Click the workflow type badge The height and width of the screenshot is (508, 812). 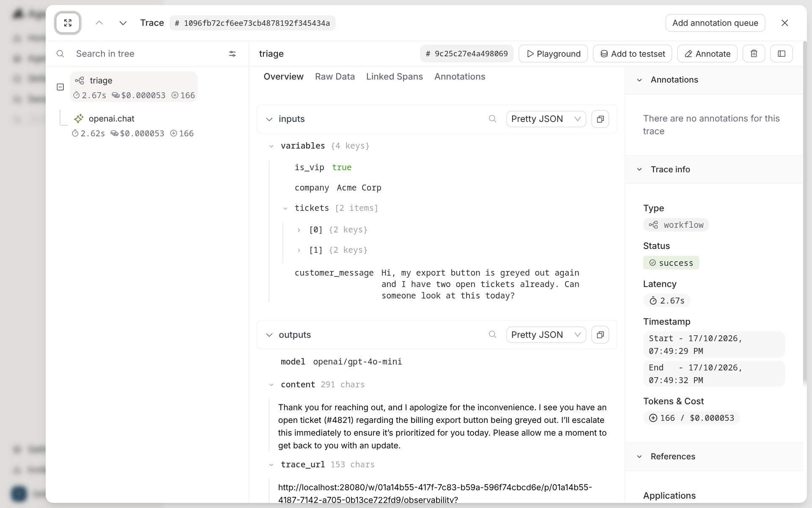click(x=676, y=225)
